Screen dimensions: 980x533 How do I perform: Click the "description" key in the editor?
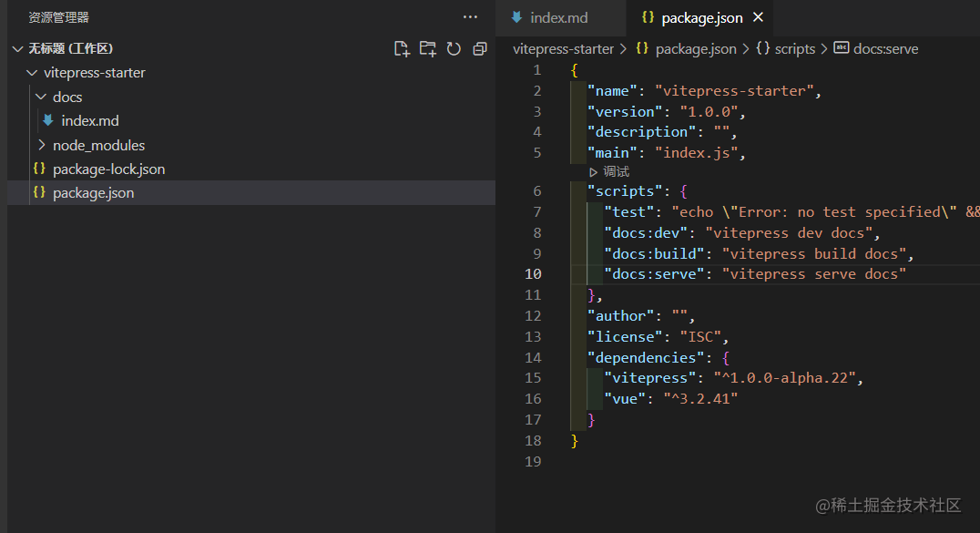[641, 132]
